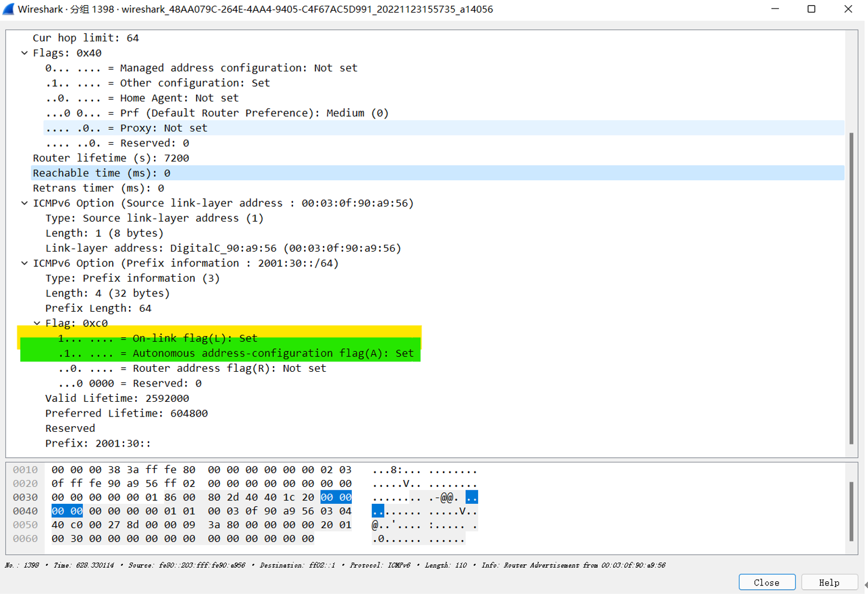This screenshot has height=595, width=868.
Task: Select the Cur hop limit: 64 row
Action: click(438, 38)
